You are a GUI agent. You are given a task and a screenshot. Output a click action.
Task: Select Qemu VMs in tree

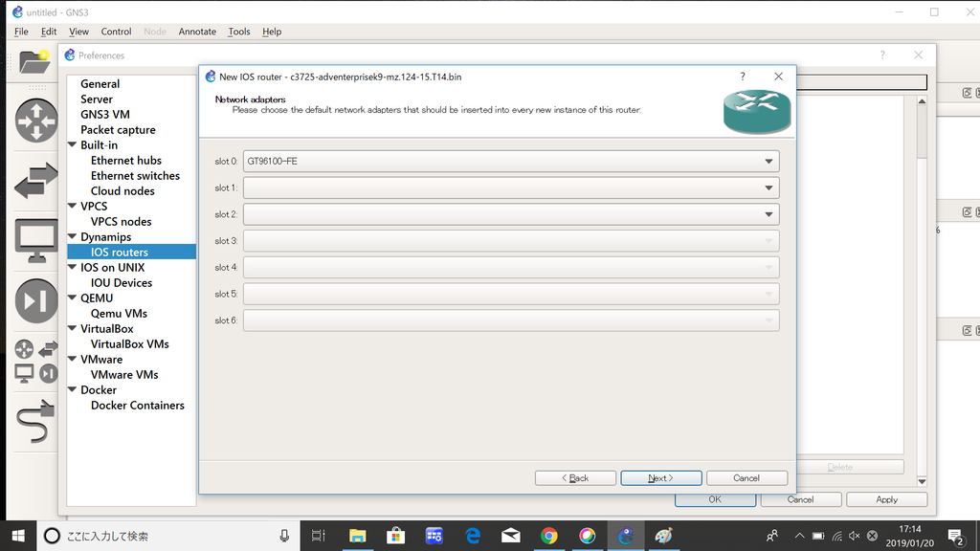tap(119, 313)
